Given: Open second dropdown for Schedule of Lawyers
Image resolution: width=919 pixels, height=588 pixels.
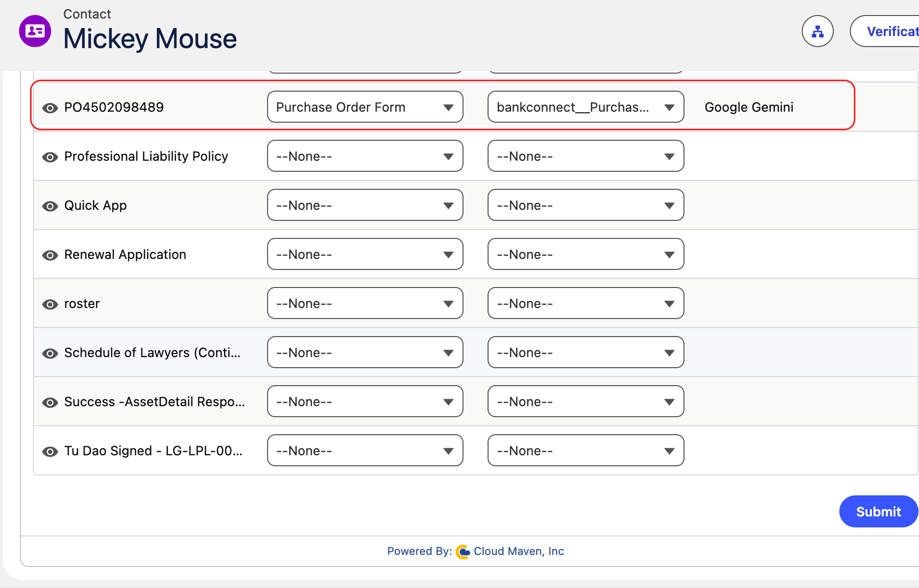Looking at the screenshot, I should click(586, 352).
